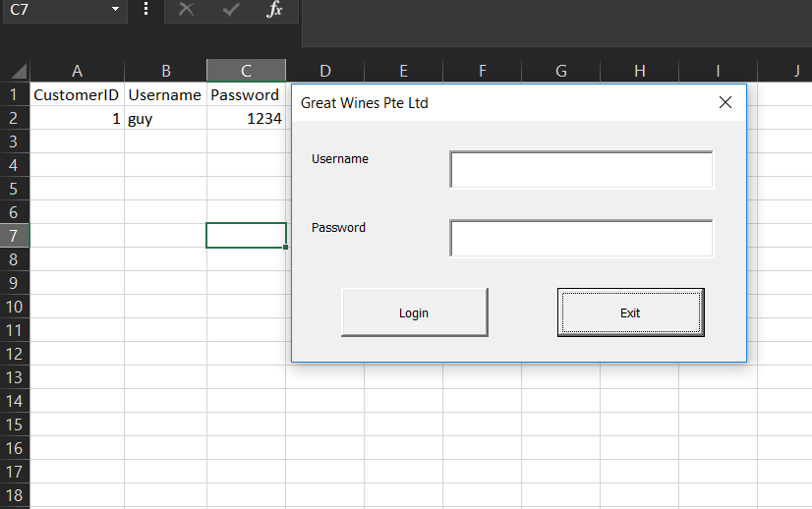Click the fill handle of cell C7

(286, 247)
